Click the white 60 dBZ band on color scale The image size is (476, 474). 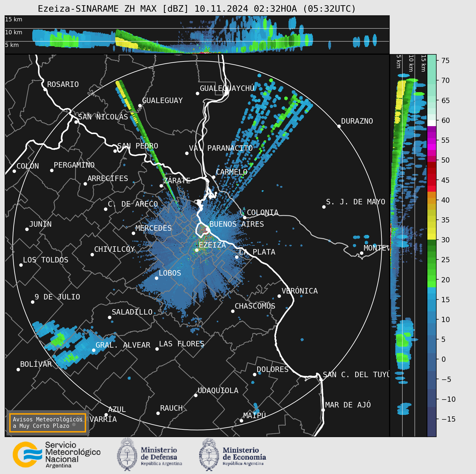pyautogui.click(x=432, y=123)
